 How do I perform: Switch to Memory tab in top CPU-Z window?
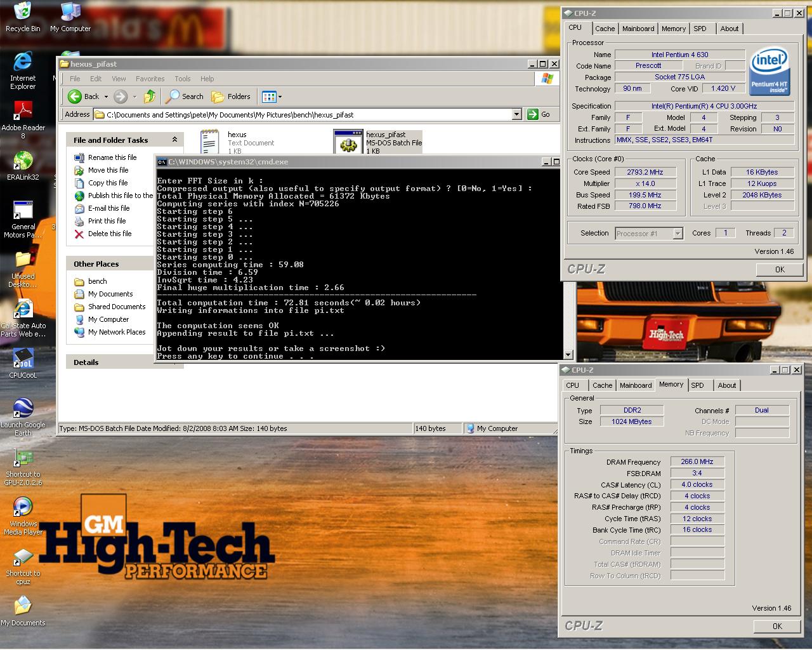coord(674,29)
